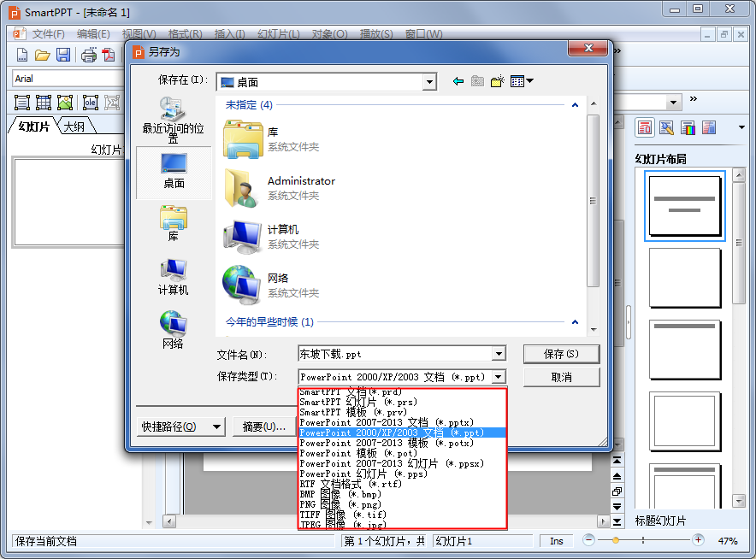The height and width of the screenshot is (559, 756).
Task: Select Desktop (桌面) in places sidebar
Action: pos(174,173)
